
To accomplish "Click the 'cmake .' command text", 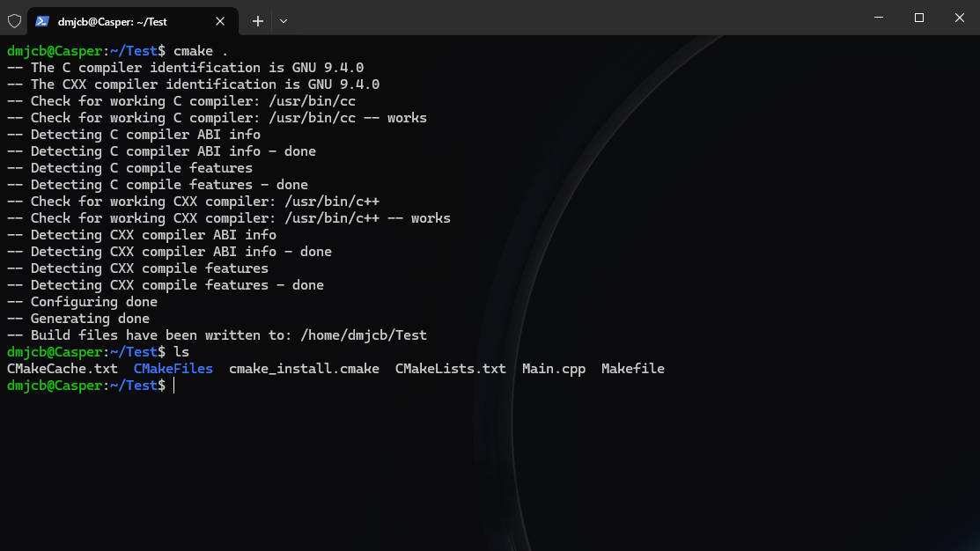I will pyautogui.click(x=201, y=51).
